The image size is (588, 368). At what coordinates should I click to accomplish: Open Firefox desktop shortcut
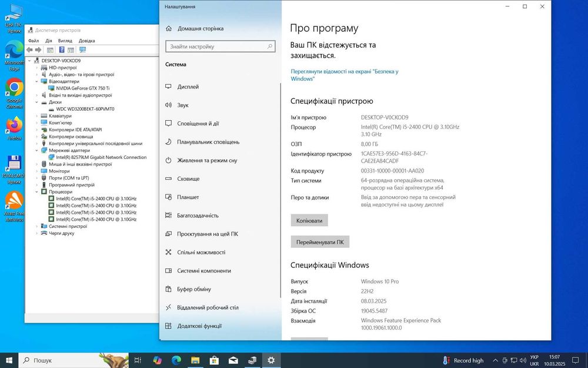tap(14, 128)
